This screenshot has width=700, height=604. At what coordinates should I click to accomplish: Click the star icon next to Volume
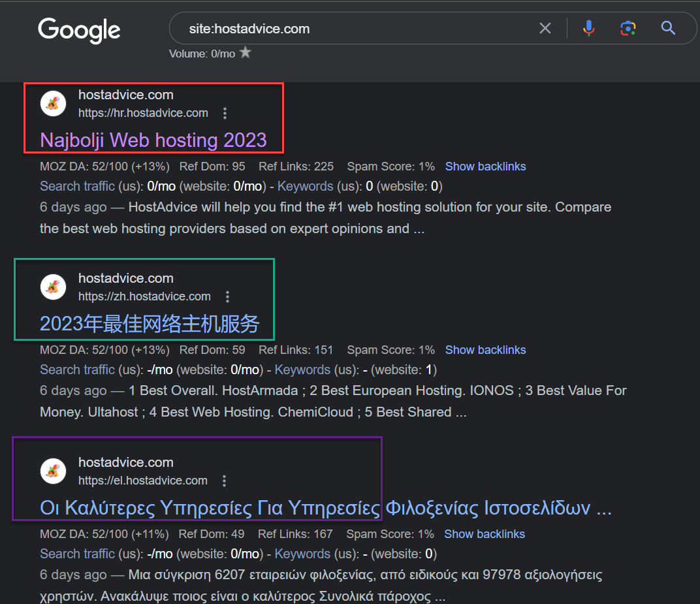[x=246, y=53]
